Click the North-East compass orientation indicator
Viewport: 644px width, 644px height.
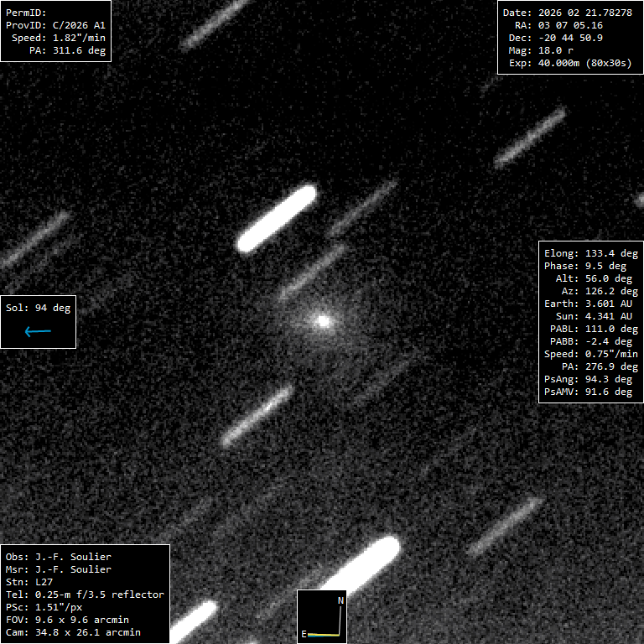coord(323,616)
